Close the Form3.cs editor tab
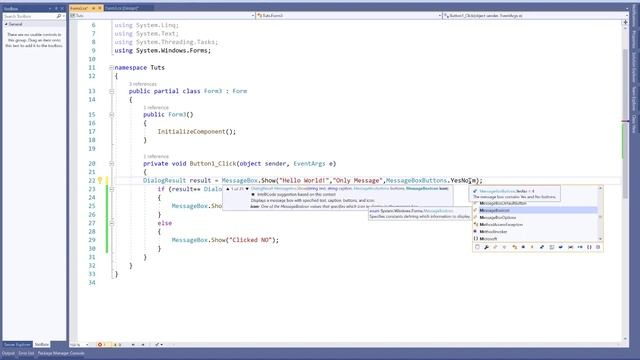The height and width of the screenshot is (360, 640). tap(100, 8)
